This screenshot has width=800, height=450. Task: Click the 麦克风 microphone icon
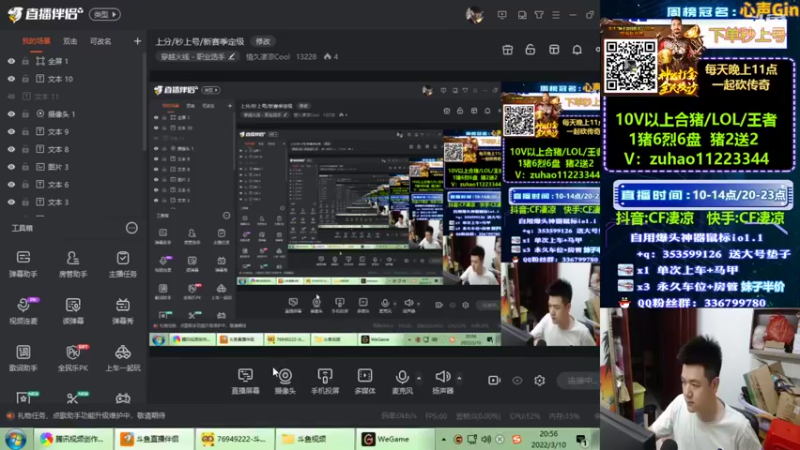(402, 377)
